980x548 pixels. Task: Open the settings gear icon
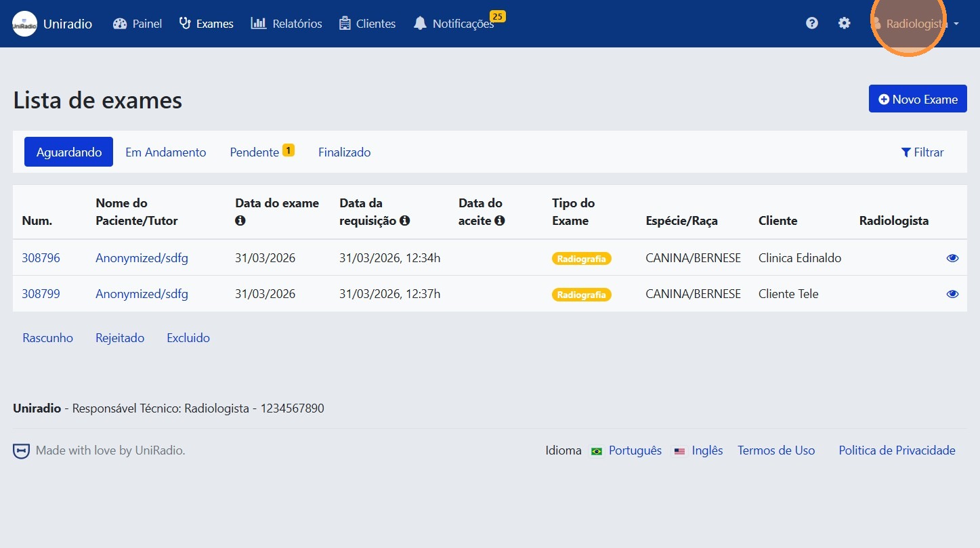[844, 23]
